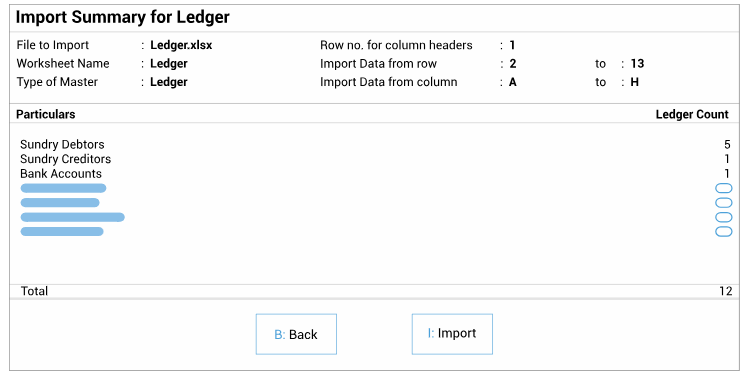
Task: Click the Import Summary for Ledger title
Action: click(x=122, y=17)
